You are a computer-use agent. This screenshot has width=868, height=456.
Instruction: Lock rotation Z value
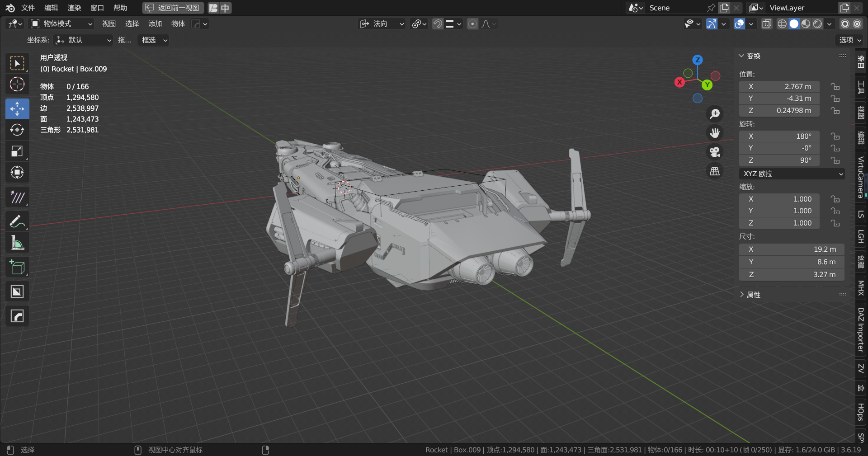(835, 160)
